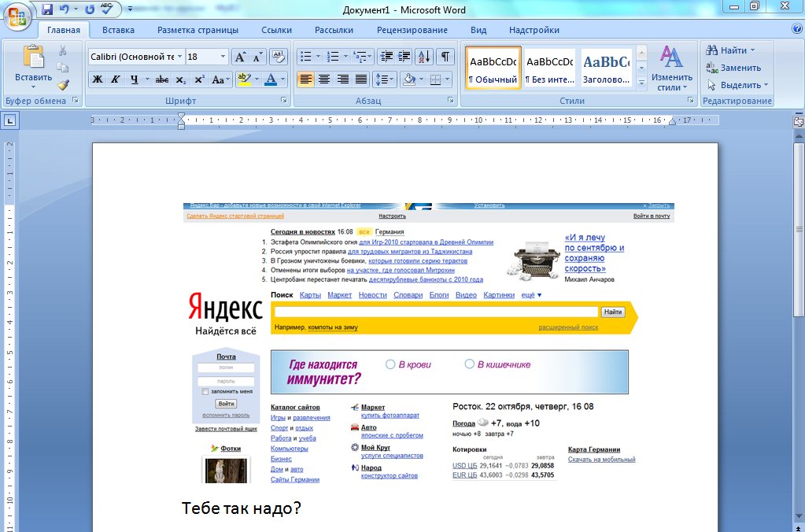This screenshot has width=805, height=532.
Task: Open font size 18 dropdown
Action: click(223, 57)
